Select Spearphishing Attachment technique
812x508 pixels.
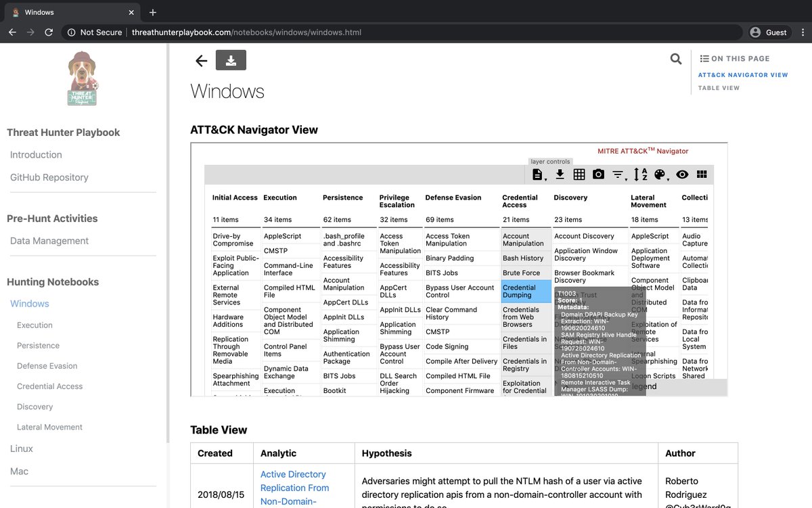point(235,379)
